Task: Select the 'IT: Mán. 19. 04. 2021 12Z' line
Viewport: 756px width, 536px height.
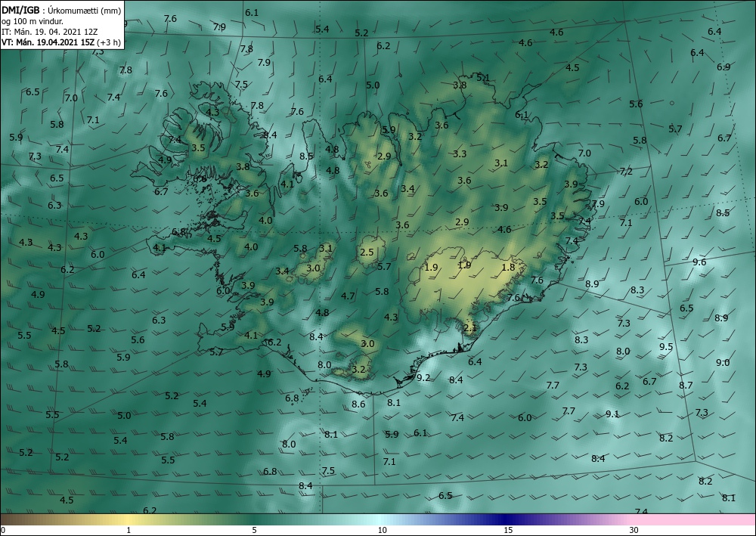Action: tap(50, 31)
